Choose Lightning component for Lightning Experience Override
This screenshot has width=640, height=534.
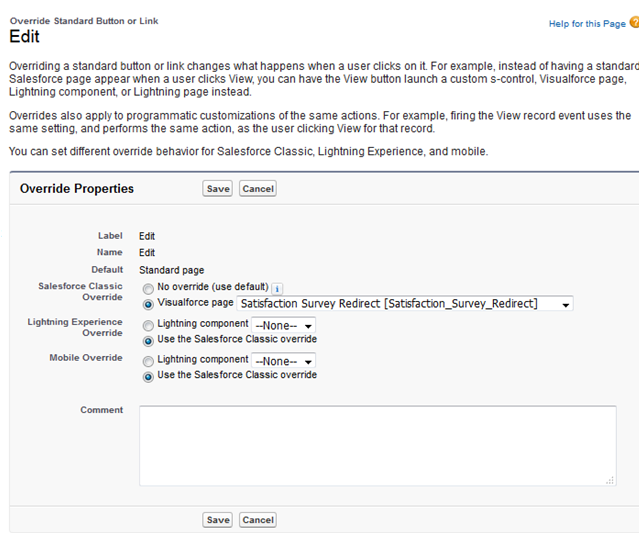coord(149,325)
